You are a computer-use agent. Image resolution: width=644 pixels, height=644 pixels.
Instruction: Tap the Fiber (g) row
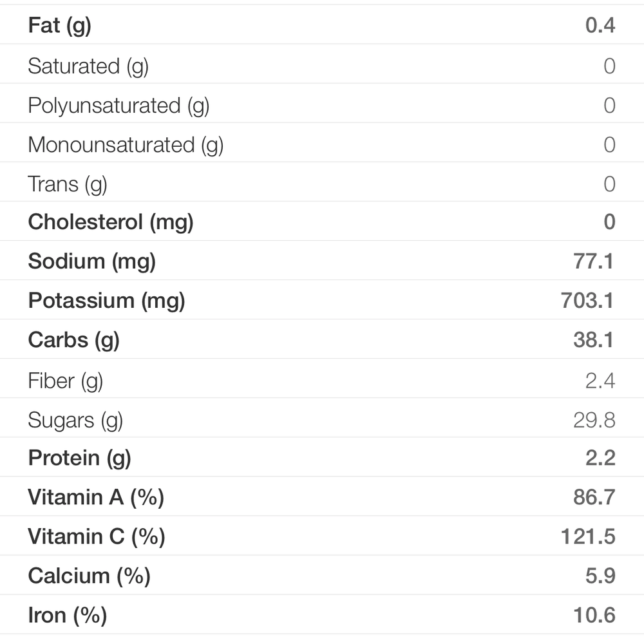click(x=322, y=379)
